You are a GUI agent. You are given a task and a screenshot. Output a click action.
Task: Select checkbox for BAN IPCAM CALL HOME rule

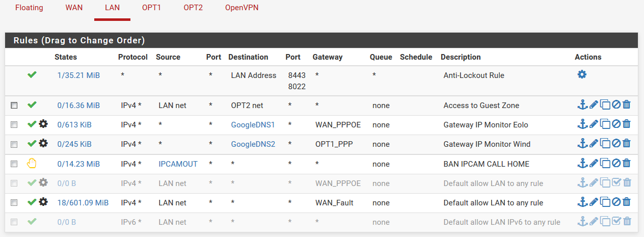14,164
